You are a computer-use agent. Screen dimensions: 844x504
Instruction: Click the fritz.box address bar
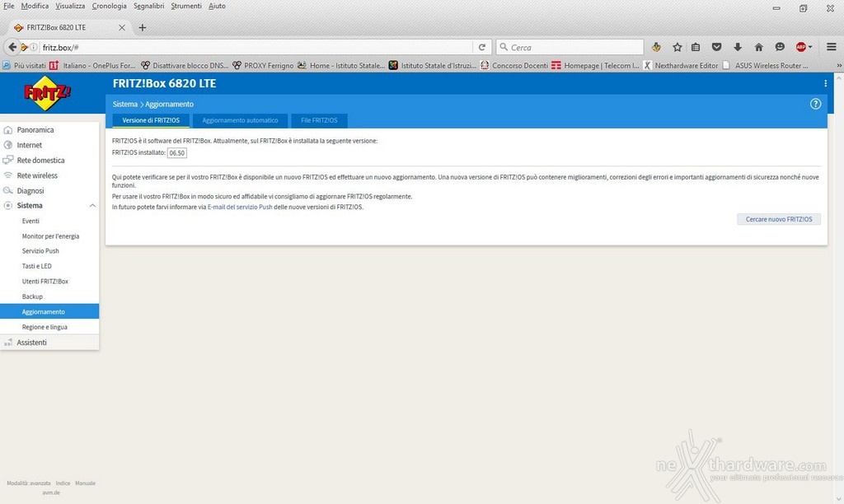pyautogui.click(x=256, y=47)
